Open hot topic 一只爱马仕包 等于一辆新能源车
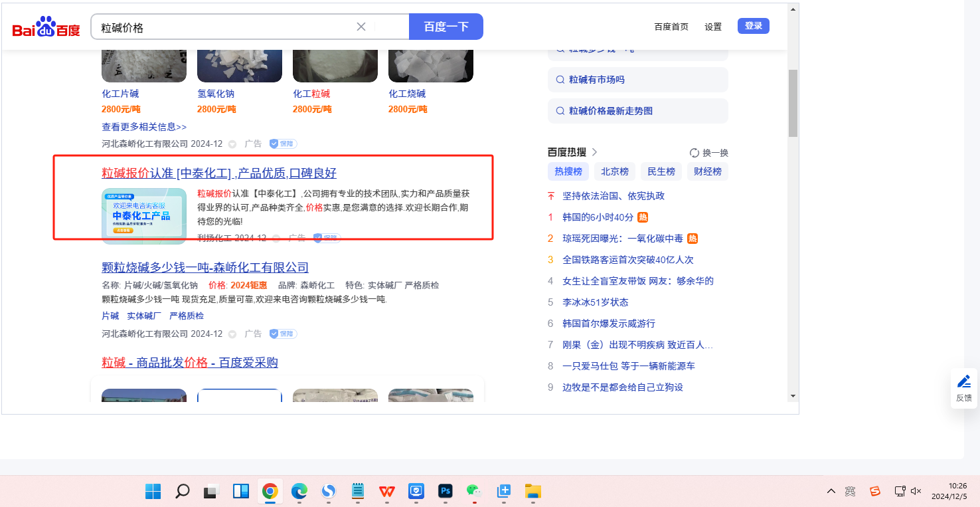The image size is (980, 507). click(629, 366)
